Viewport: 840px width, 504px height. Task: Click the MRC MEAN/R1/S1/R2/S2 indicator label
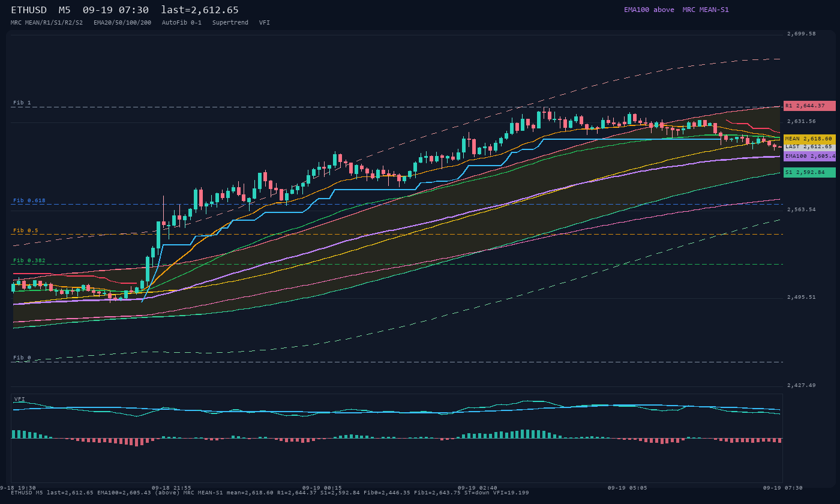(x=47, y=22)
